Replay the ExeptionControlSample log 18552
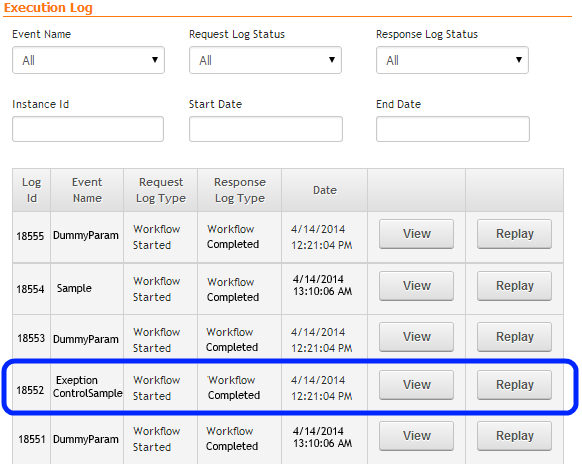The width and height of the screenshot is (582, 470). (x=514, y=385)
